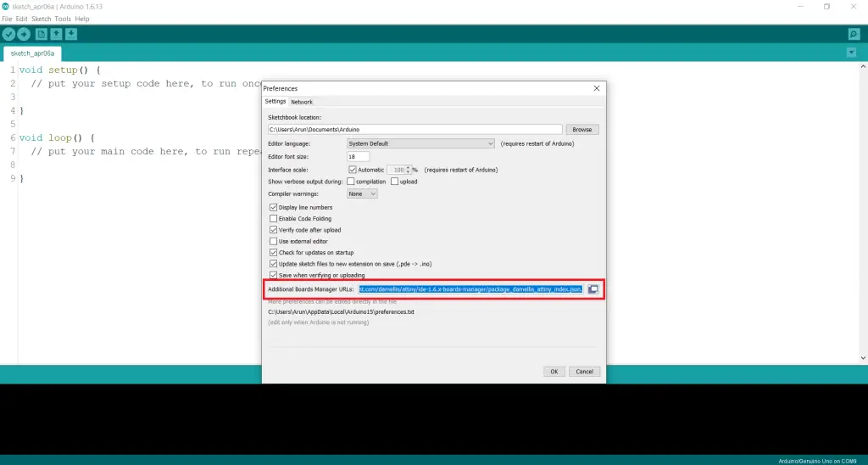
Task: Click line number 9 in the editor gutter
Action: click(x=13, y=178)
